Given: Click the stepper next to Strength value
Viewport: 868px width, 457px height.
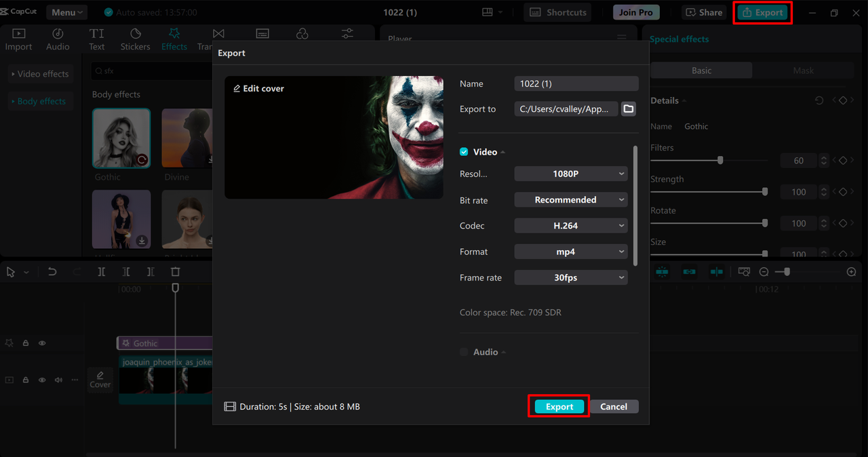Looking at the screenshot, I should point(824,192).
